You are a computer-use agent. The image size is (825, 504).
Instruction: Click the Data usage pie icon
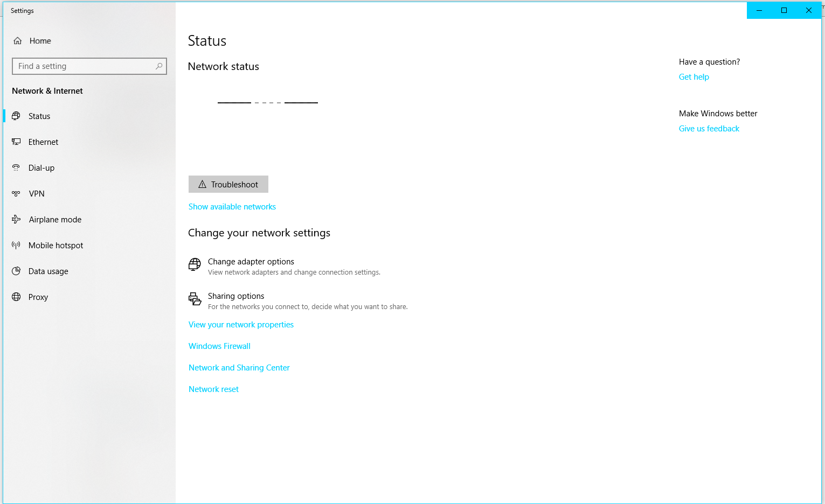click(x=16, y=271)
